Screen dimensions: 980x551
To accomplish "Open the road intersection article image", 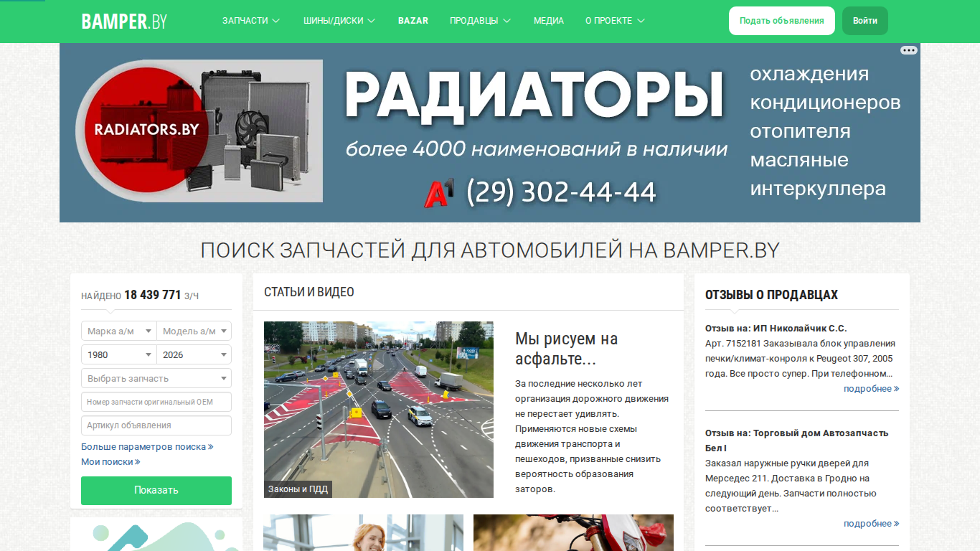I will point(379,409).
